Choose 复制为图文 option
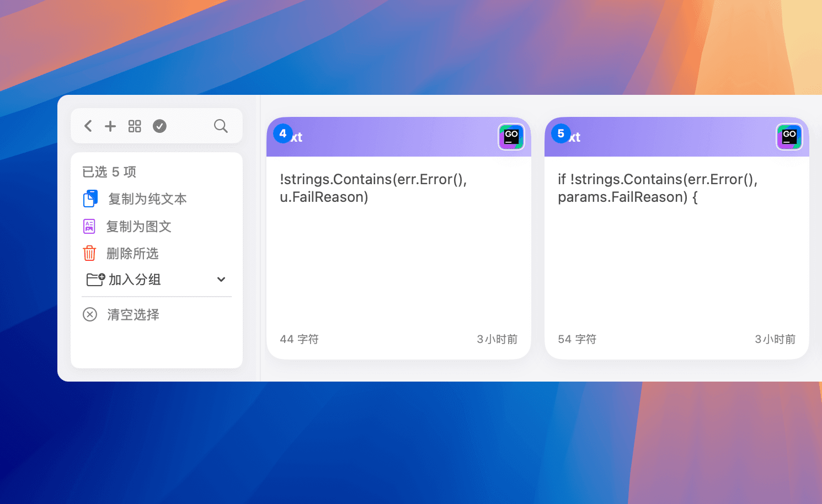 pyautogui.click(x=139, y=227)
